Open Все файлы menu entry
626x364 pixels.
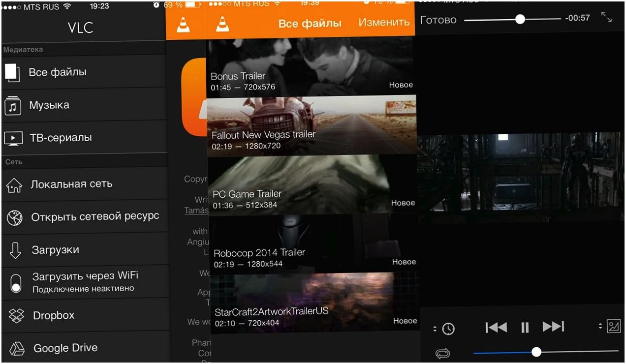click(x=85, y=72)
